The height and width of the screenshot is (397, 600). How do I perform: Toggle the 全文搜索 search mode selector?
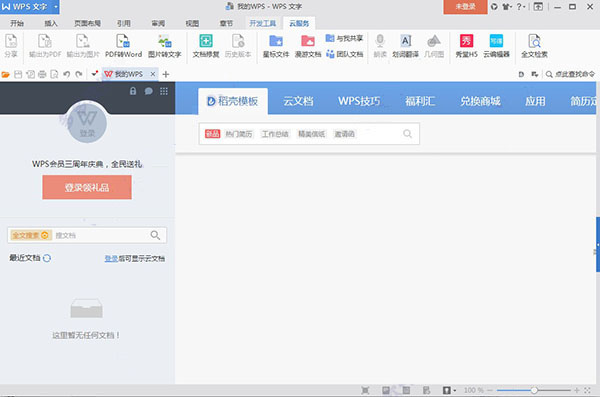tap(31, 235)
